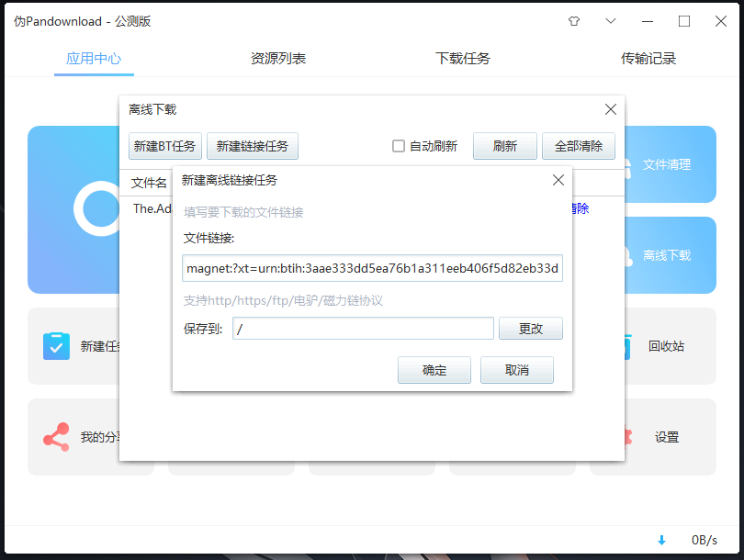
Task: Expand the title bar dropdown chevron
Action: (611, 21)
